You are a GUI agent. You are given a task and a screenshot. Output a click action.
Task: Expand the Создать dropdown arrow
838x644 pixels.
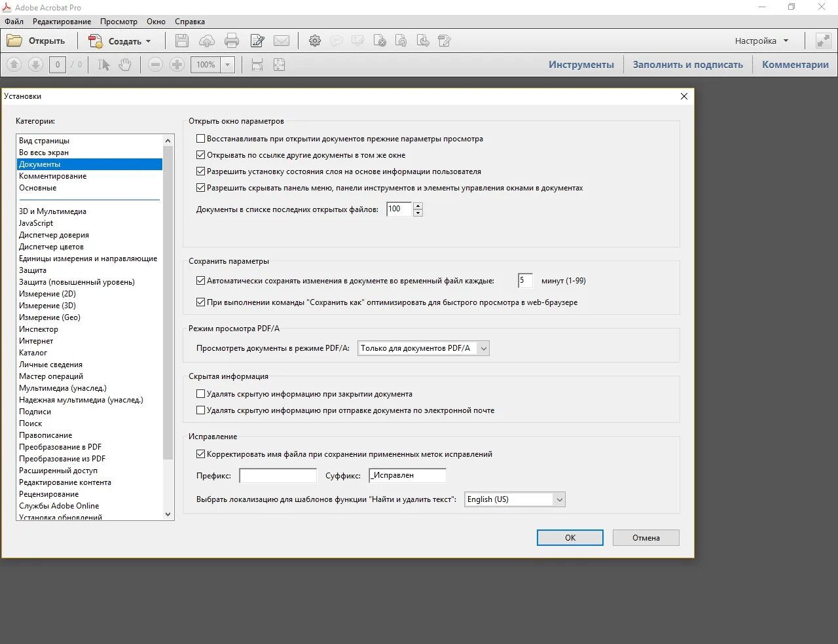point(149,41)
